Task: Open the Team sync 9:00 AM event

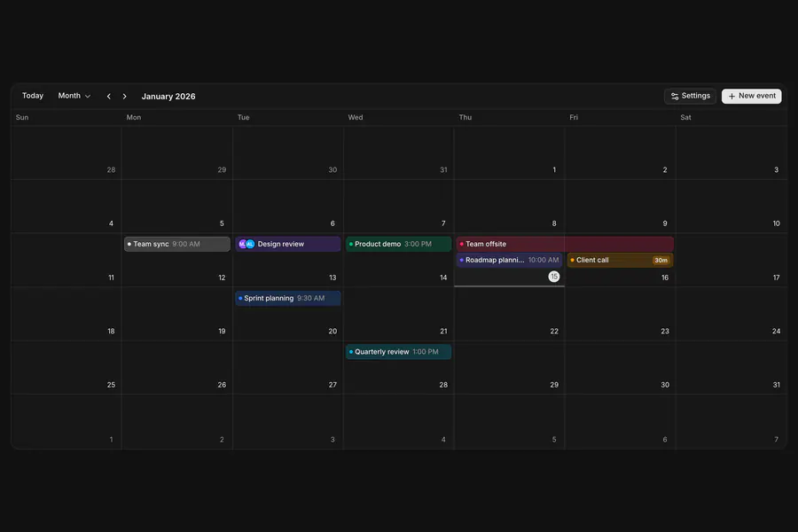Action: pyautogui.click(x=177, y=244)
